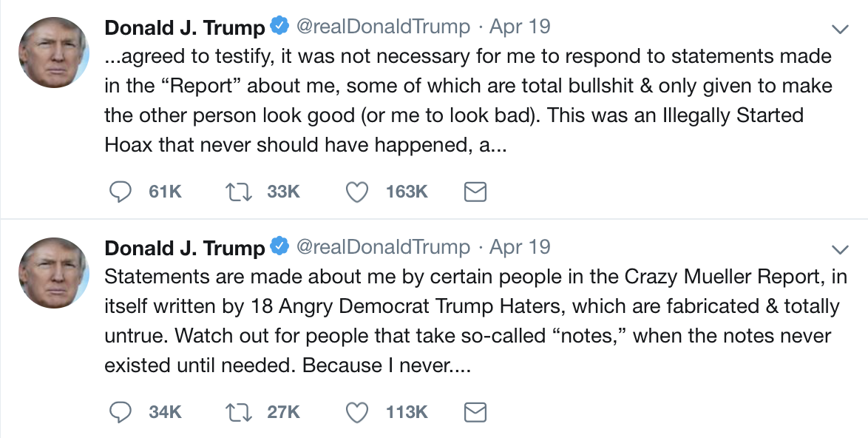Screen dimensions: 868x438
Task: Click @realDonaldTrump handle on first tweet
Action: point(382,27)
